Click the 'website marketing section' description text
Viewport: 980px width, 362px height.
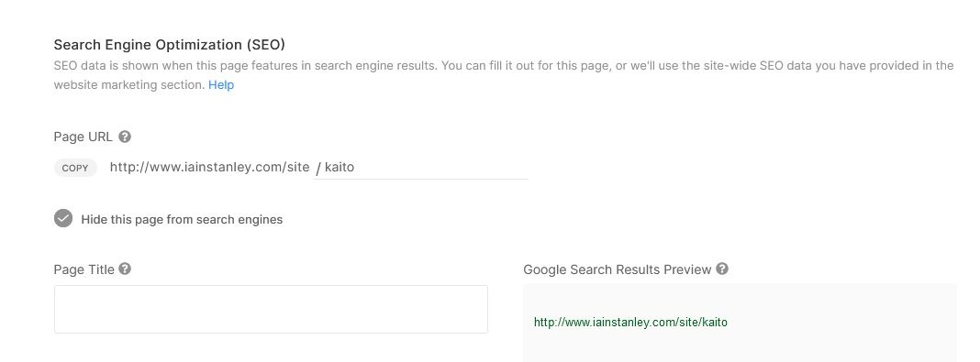(129, 85)
